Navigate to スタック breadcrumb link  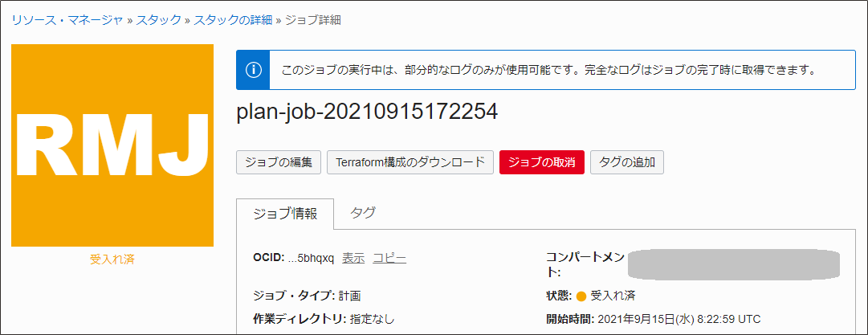(x=159, y=20)
